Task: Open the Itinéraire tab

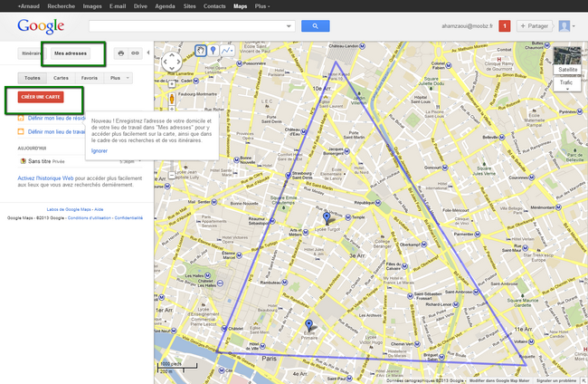Action: pos(30,53)
